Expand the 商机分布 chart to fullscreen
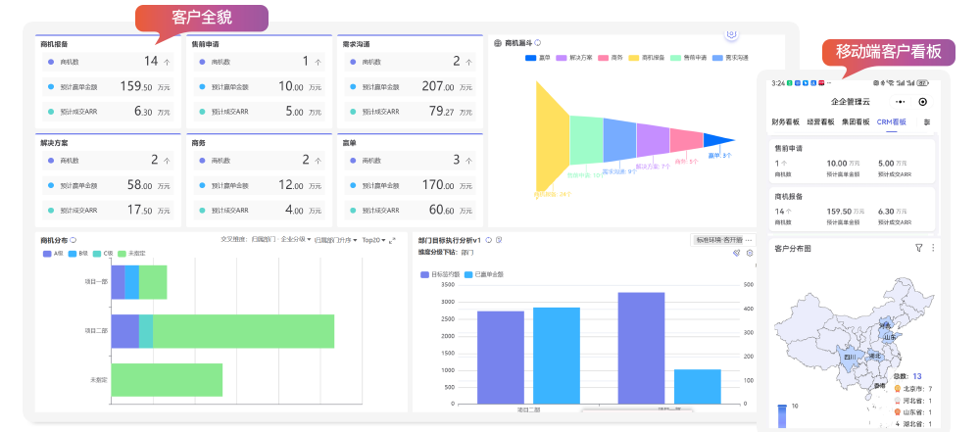The image size is (980, 432). pyautogui.click(x=393, y=240)
